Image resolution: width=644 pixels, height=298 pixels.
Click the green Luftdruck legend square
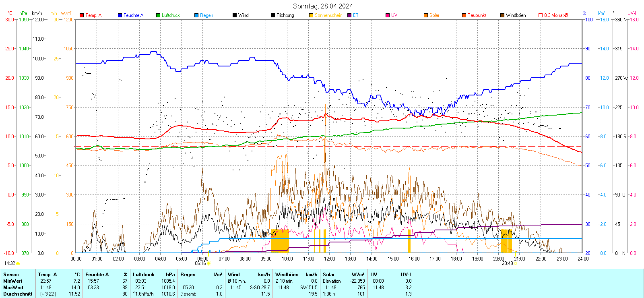pyautogui.click(x=158, y=15)
